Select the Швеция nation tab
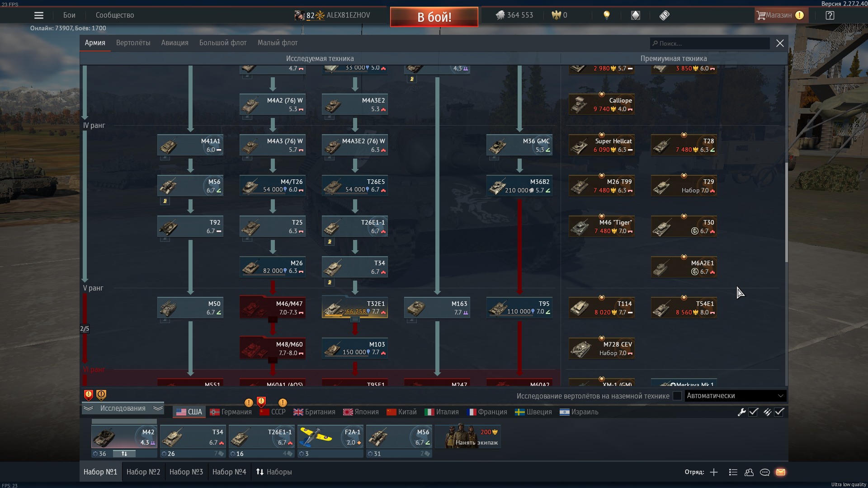Image resolution: width=868 pixels, height=488 pixels. [533, 412]
